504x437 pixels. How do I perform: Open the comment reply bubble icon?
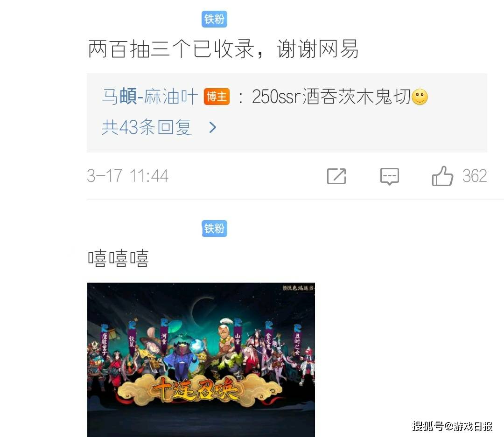pos(390,176)
